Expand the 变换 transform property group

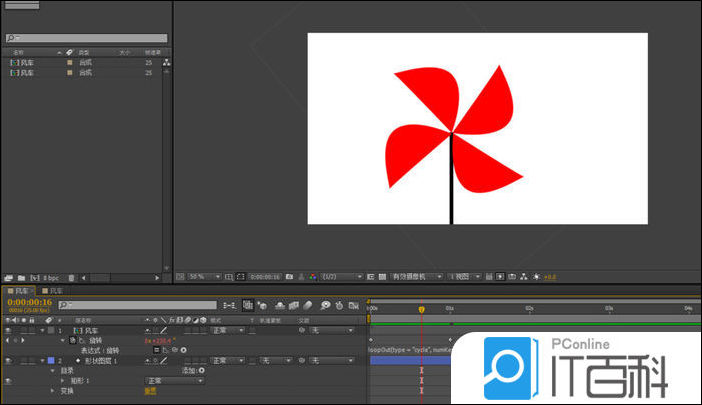tap(52, 391)
